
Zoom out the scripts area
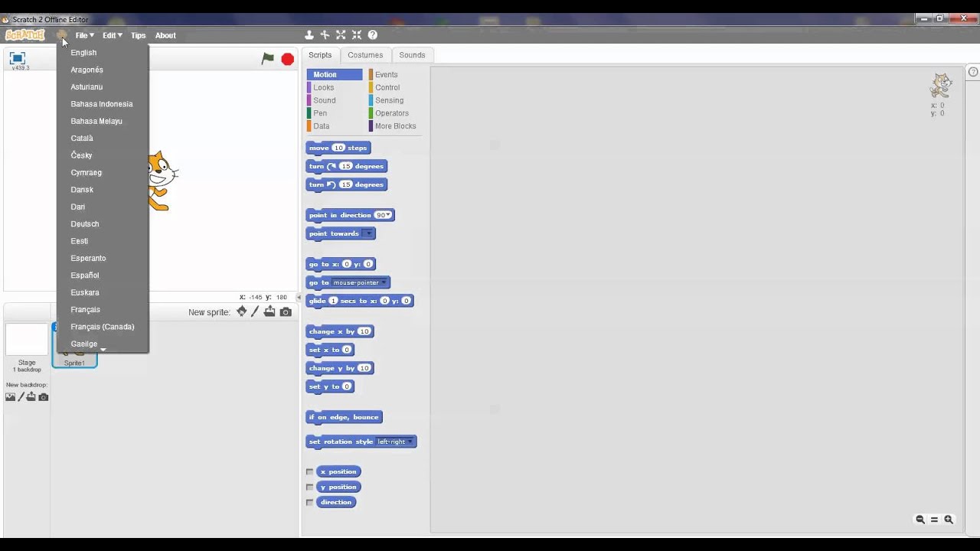(920, 520)
